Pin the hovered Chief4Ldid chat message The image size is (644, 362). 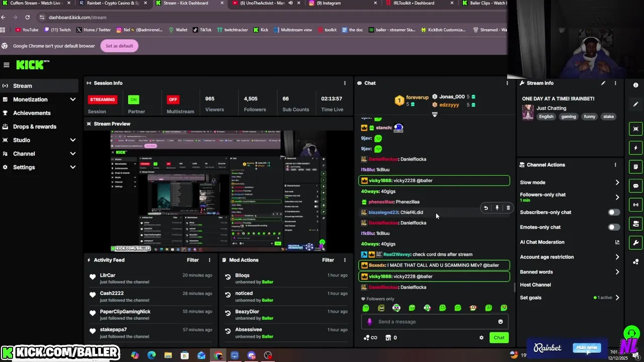click(x=497, y=208)
